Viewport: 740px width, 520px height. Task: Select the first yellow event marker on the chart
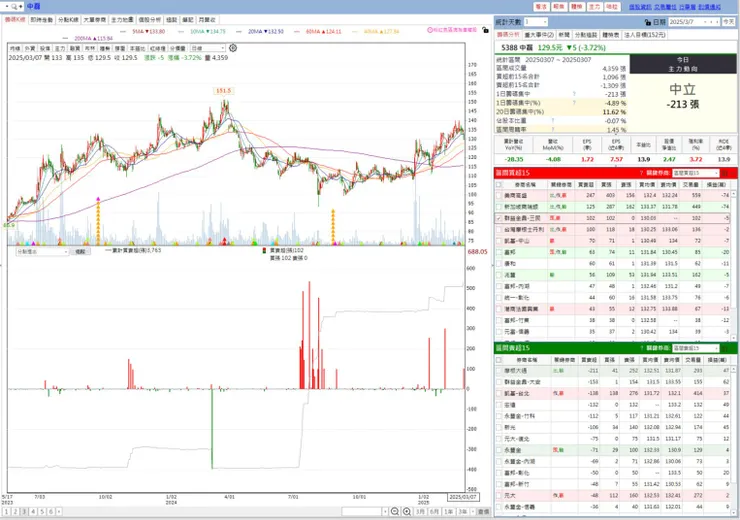[x=98, y=221]
